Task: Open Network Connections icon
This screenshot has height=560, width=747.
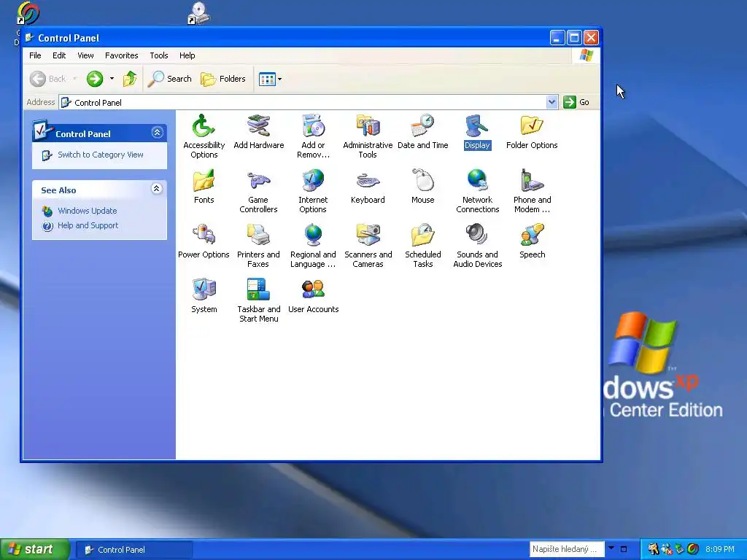Action: click(x=477, y=190)
